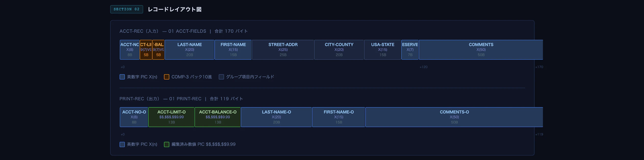644x160 pixels.
Task: Click the RESERVED X(7) block
Action: click(410, 50)
